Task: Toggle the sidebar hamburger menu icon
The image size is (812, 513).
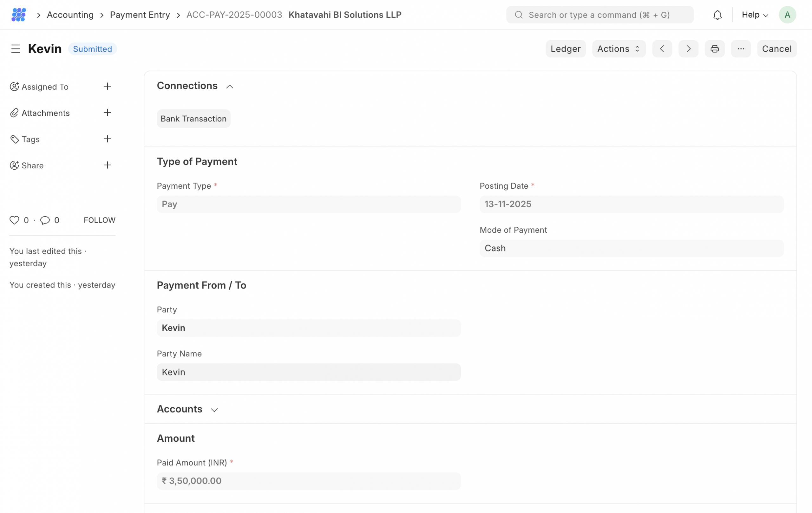Action: (16, 49)
